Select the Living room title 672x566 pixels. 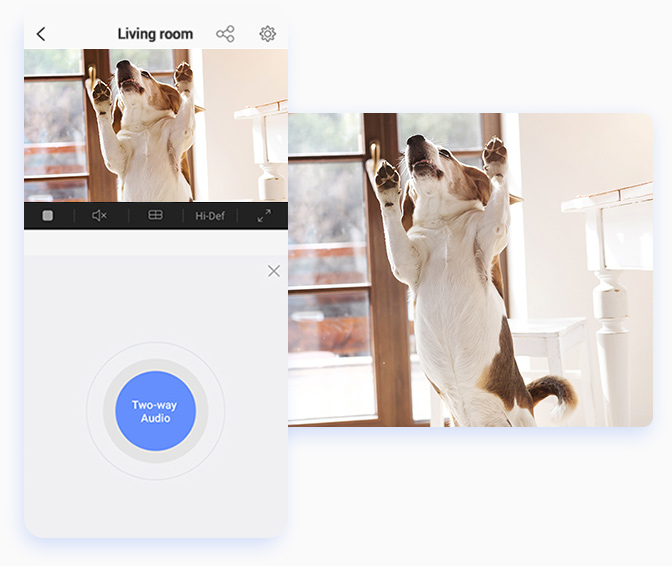[155, 34]
